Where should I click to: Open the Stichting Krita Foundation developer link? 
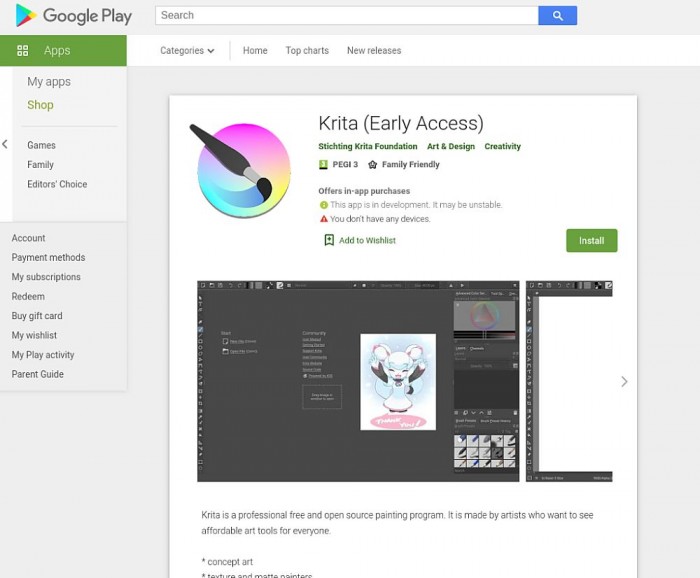point(368,146)
